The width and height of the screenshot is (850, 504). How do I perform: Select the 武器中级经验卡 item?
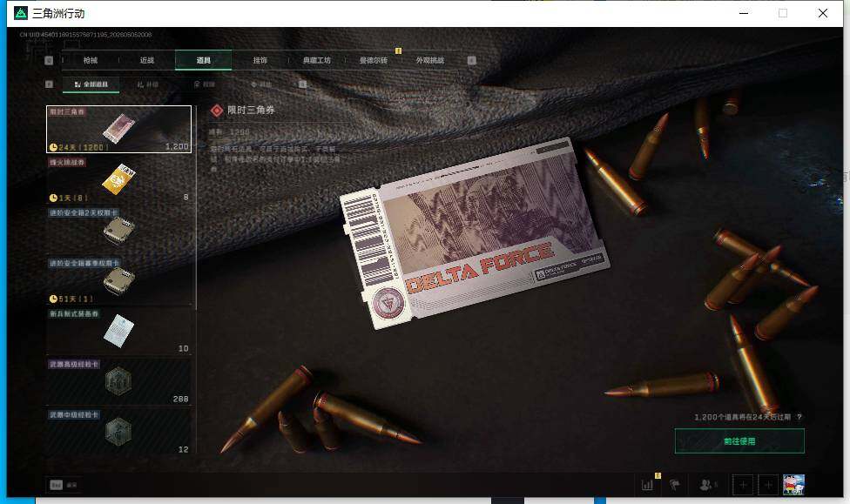click(118, 432)
